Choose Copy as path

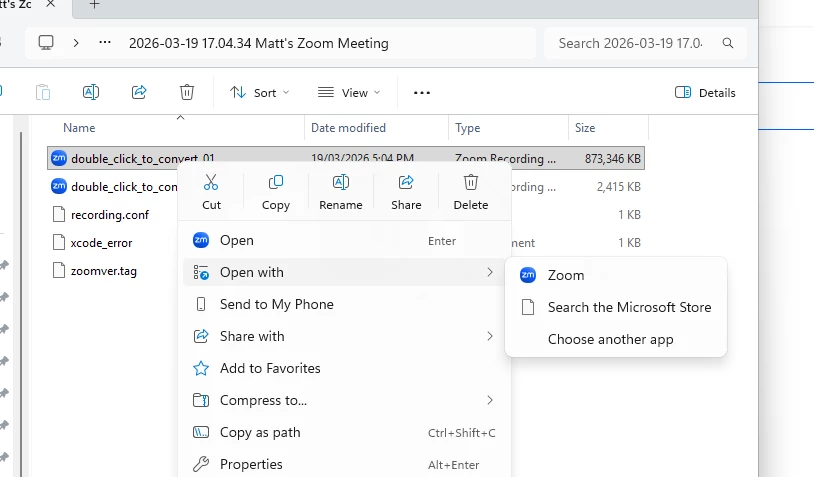point(344,432)
